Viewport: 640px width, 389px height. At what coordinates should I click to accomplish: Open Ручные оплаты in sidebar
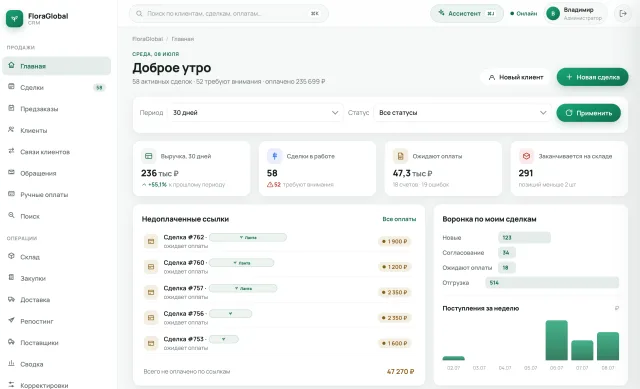(56, 194)
